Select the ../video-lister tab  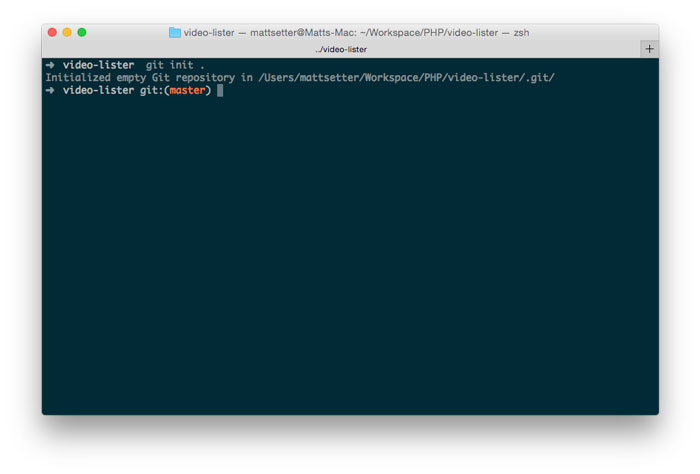pos(341,49)
